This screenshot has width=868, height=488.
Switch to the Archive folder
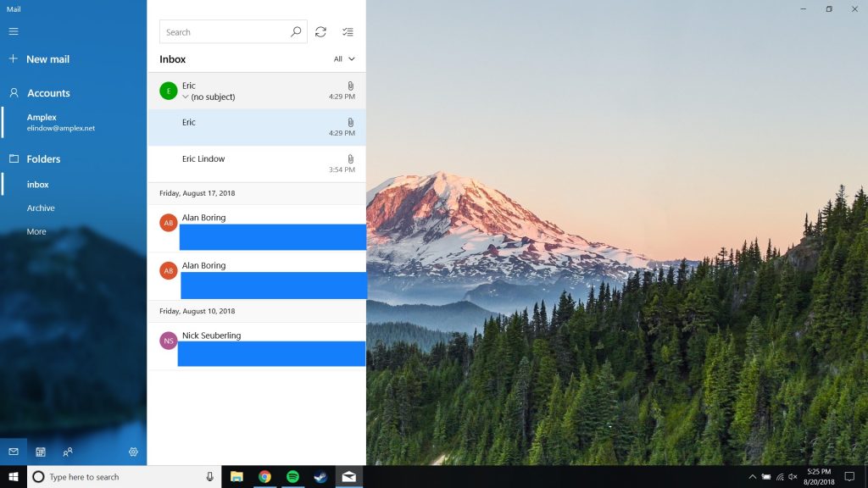pyautogui.click(x=40, y=208)
